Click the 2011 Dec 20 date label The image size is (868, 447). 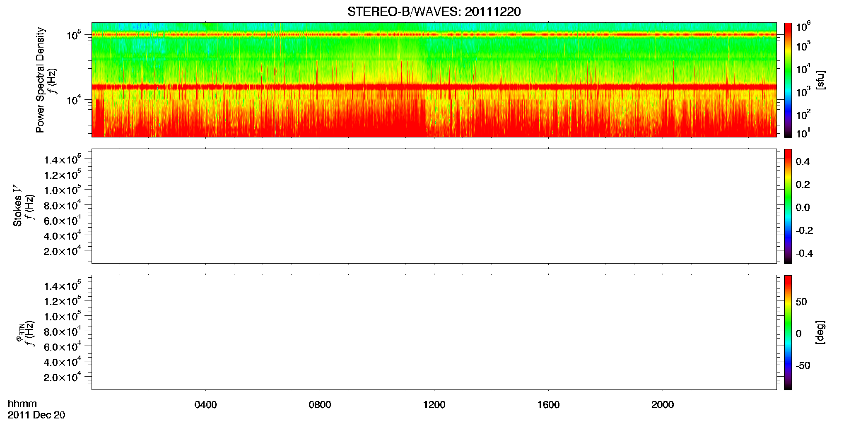36,415
